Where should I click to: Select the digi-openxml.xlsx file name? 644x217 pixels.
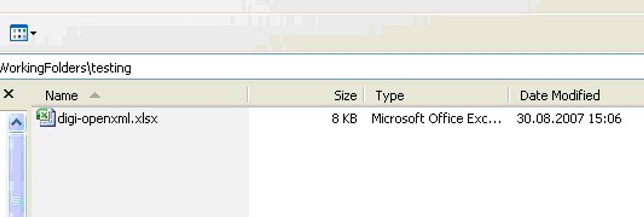coord(108,119)
